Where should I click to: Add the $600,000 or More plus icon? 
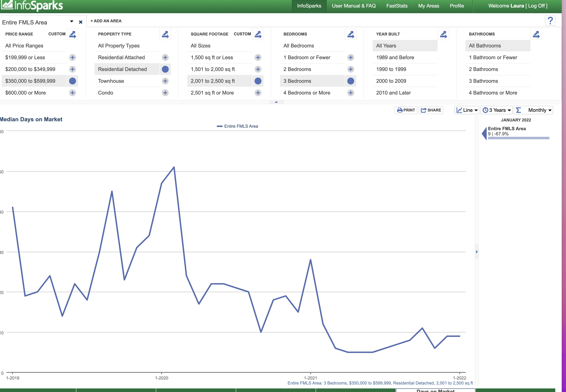tap(72, 93)
